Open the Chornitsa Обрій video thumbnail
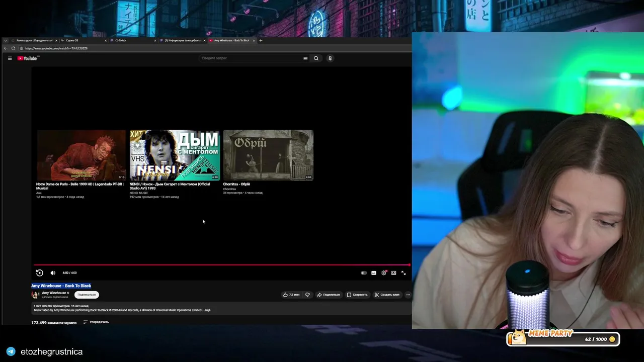This screenshot has height=362, width=644. [x=268, y=155]
